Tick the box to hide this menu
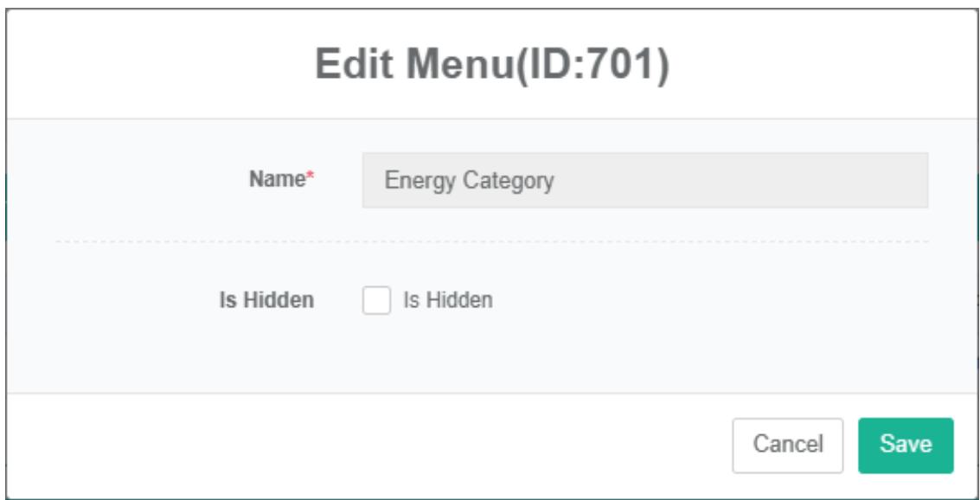The height and width of the screenshot is (500, 980). point(376,301)
